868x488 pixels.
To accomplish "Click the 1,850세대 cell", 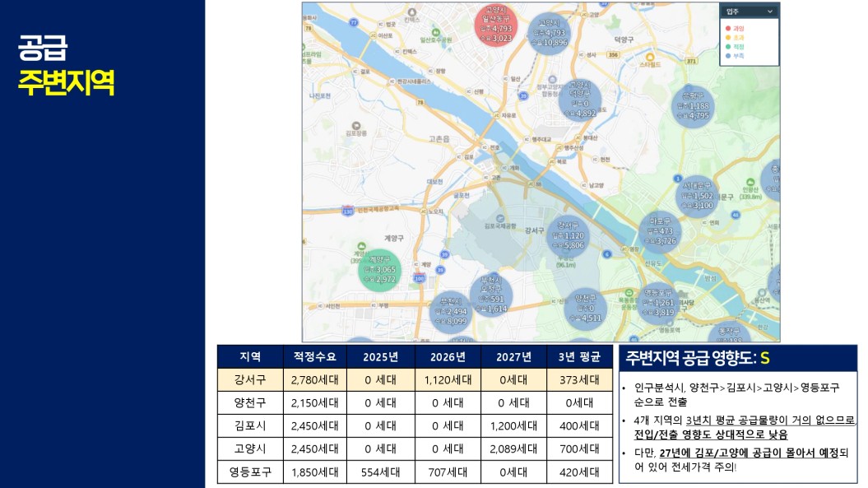I will 314,472.
